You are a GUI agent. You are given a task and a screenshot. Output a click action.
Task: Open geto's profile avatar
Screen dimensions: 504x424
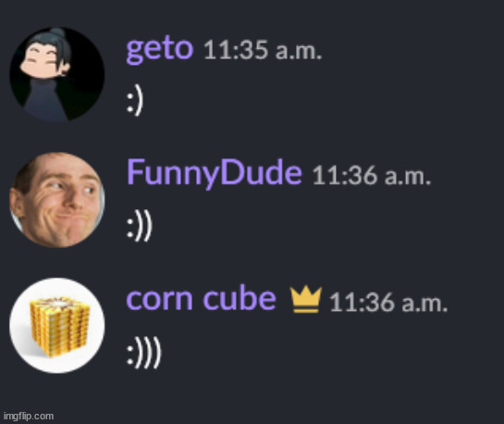pos(57,74)
